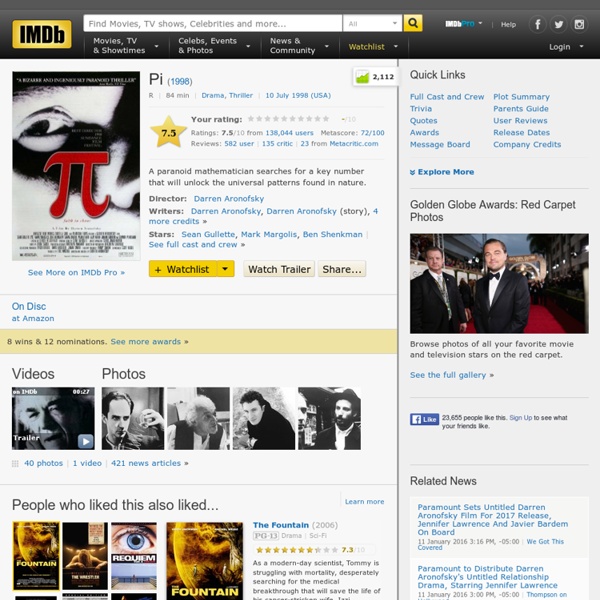Click See the full gallery link

pyautogui.click(x=448, y=375)
